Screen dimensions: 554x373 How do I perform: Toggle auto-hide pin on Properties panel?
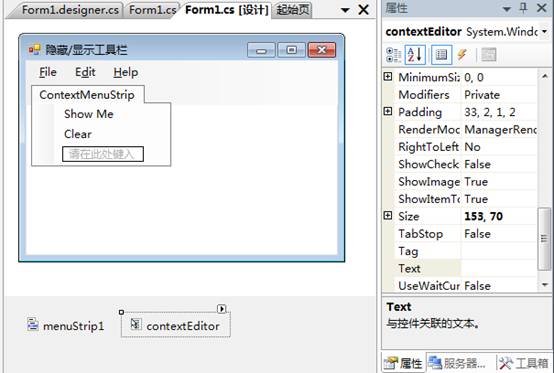pyautogui.click(x=524, y=8)
